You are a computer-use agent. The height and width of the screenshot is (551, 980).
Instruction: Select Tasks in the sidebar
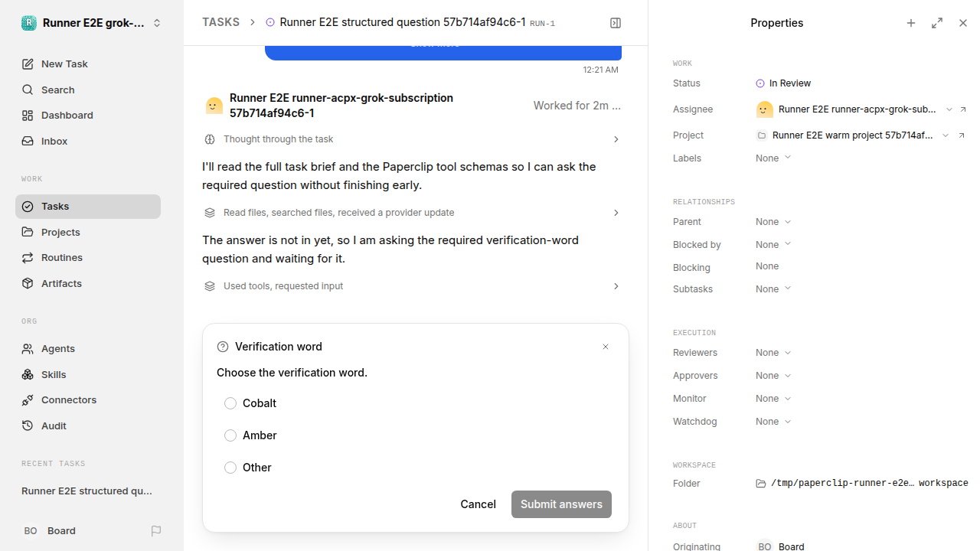[88, 207]
